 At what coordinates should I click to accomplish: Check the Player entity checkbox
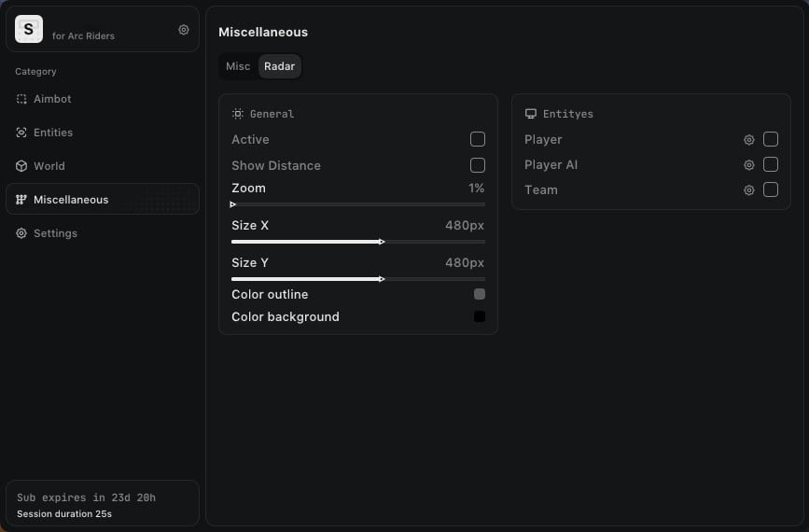(771, 139)
